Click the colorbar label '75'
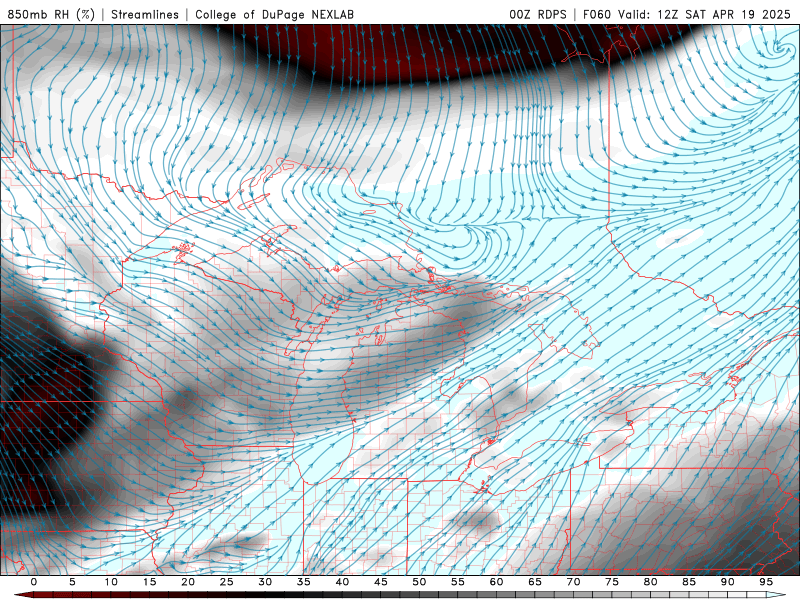Viewport: 800px width, 600px height. point(612,582)
